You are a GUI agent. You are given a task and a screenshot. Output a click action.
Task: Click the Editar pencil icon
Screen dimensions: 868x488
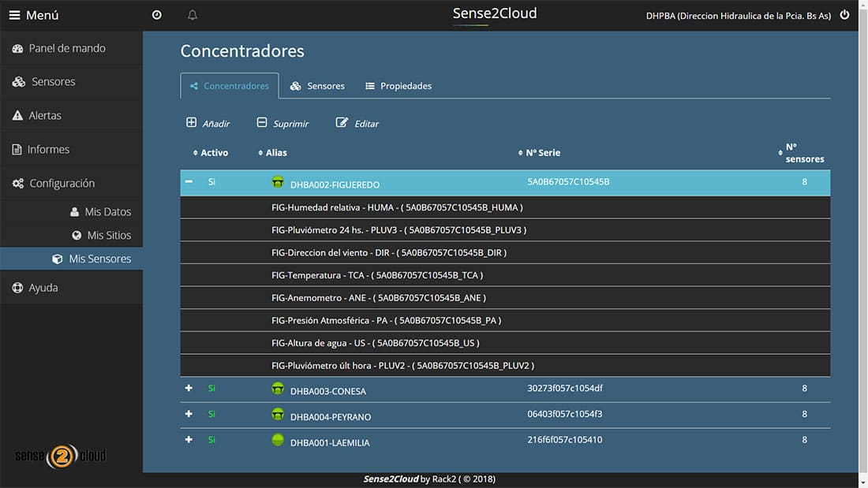click(x=342, y=122)
